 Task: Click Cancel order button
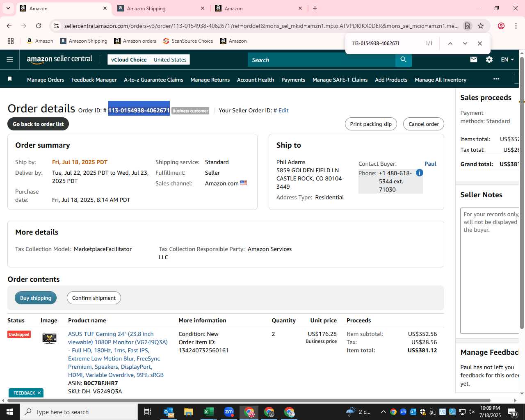(x=424, y=124)
